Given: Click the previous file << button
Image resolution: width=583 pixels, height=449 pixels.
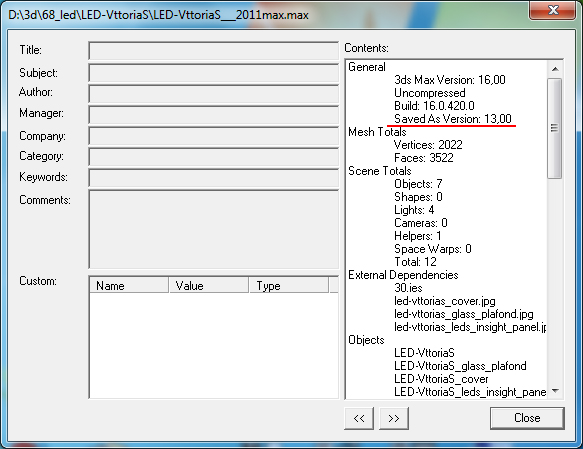Looking at the screenshot, I should coord(359,418).
